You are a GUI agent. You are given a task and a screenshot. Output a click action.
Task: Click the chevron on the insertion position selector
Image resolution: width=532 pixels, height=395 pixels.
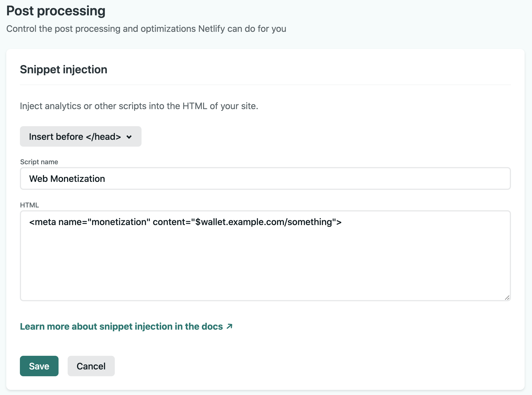click(x=129, y=137)
